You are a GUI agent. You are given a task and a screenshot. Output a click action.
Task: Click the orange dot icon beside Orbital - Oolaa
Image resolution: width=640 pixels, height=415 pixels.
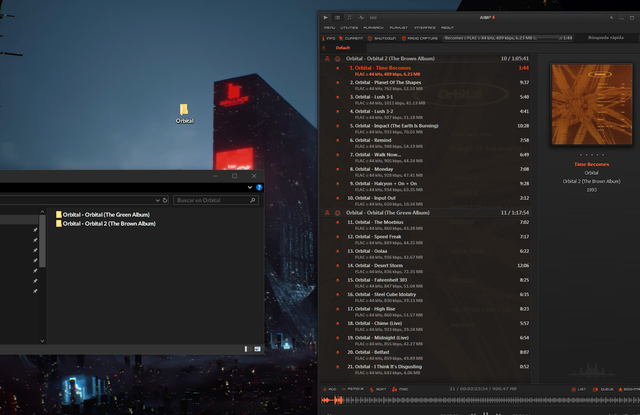tap(338, 251)
